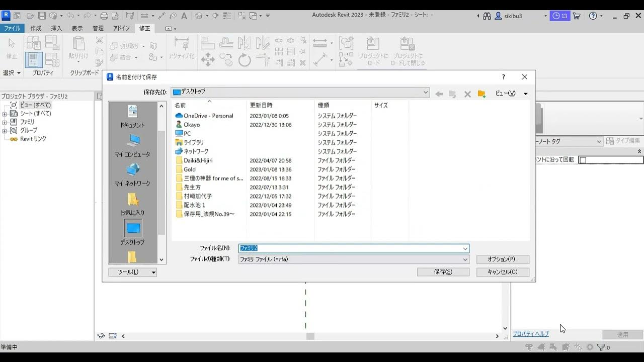Switch to the Manage ribbon tab

[98, 28]
